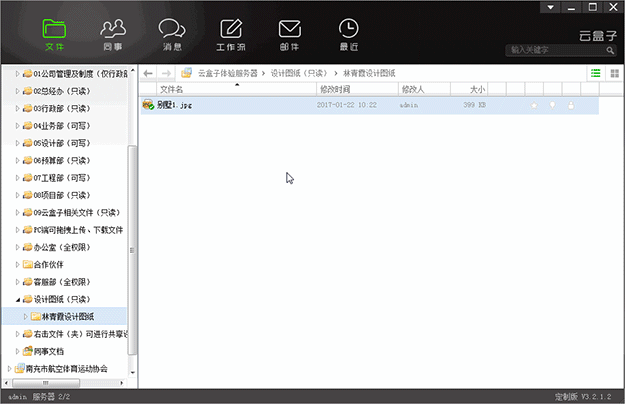The image size is (625, 404).
Task: Expand 04业务部(可写) folder
Action: tap(17, 126)
